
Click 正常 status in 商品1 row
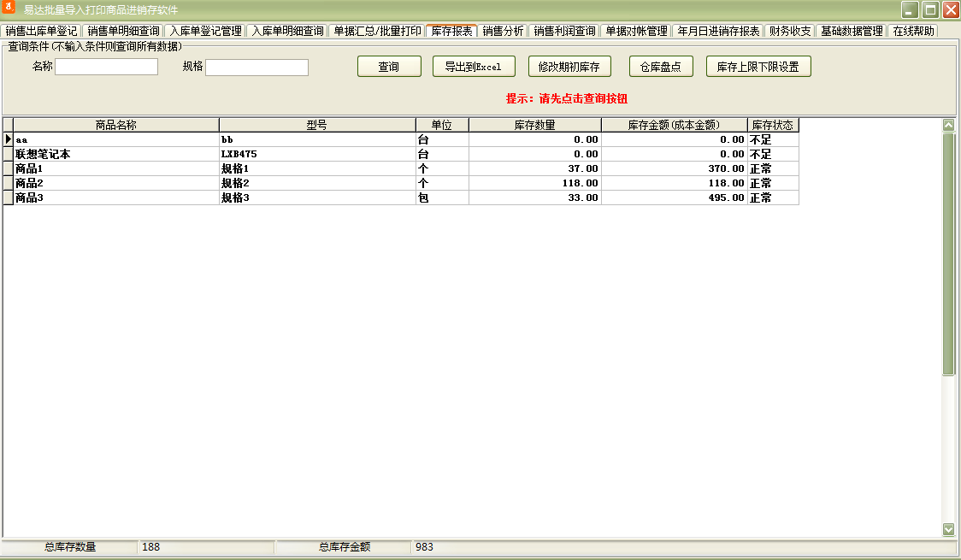click(x=773, y=168)
